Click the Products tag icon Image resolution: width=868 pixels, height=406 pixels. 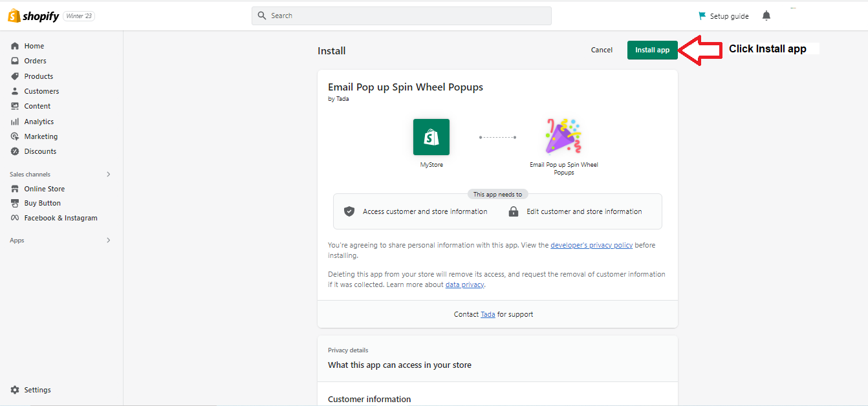tap(15, 76)
